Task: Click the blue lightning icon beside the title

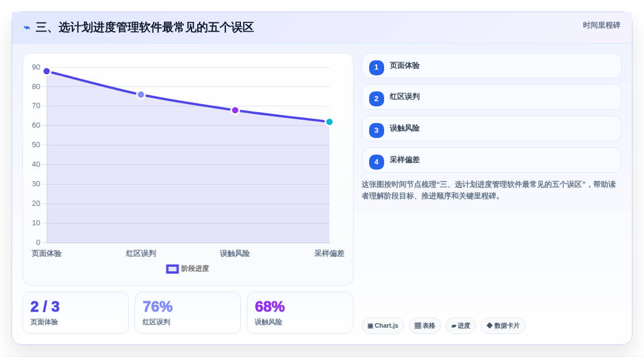Action: point(27,28)
